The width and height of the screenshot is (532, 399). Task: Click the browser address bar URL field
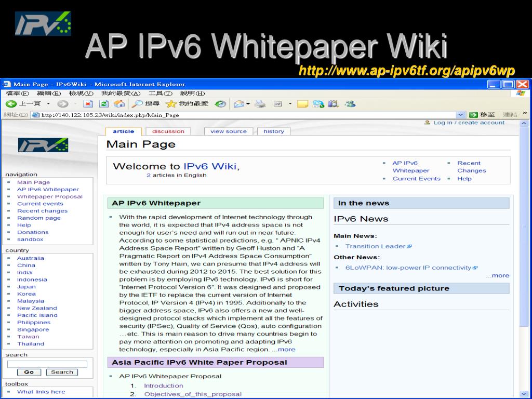point(248,115)
